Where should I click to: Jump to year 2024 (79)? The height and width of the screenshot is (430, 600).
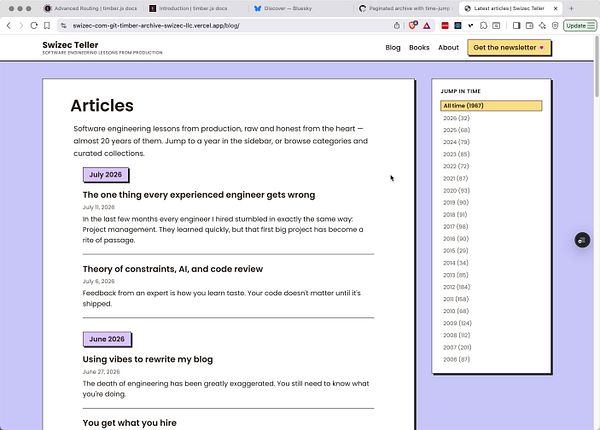tap(456, 142)
